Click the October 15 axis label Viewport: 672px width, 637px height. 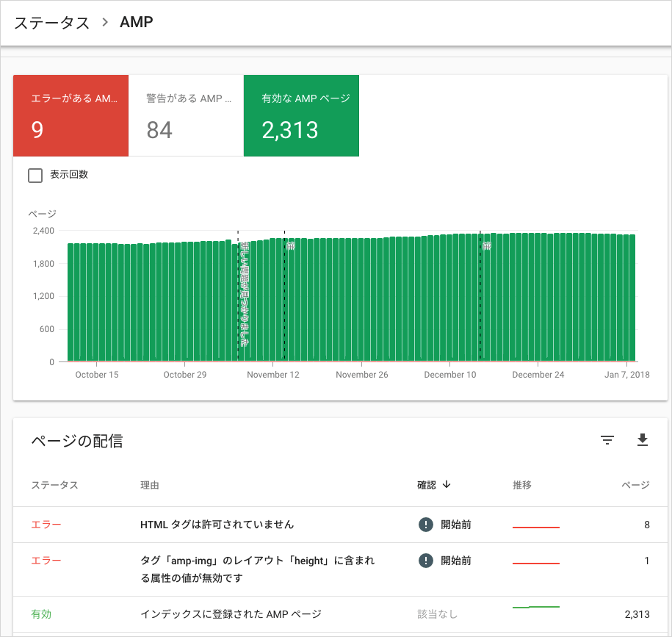click(97, 375)
